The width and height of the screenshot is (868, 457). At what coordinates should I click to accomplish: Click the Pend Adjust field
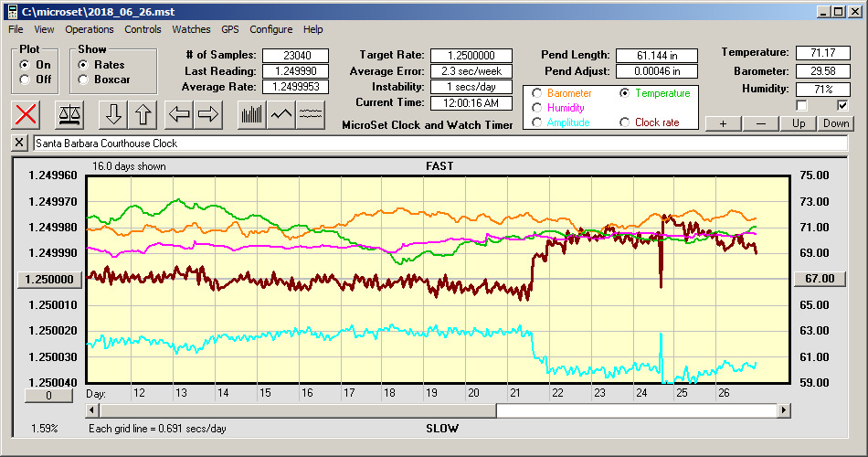click(x=657, y=71)
